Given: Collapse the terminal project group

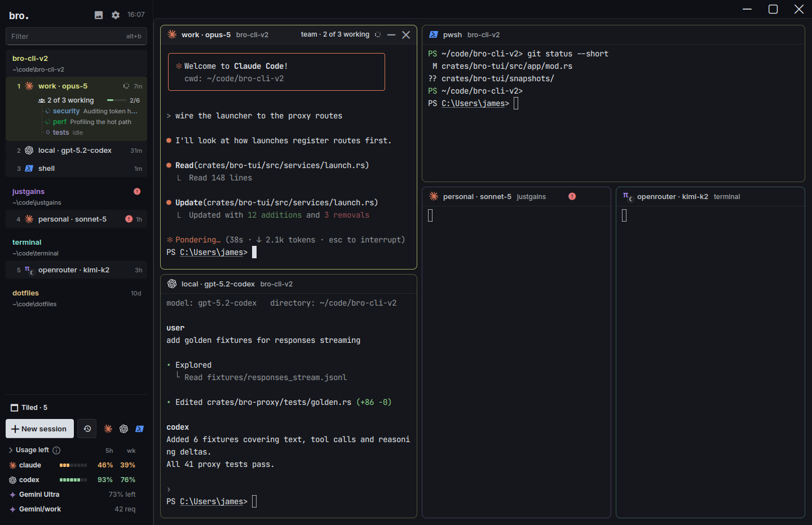Looking at the screenshot, I should pyautogui.click(x=76, y=247).
